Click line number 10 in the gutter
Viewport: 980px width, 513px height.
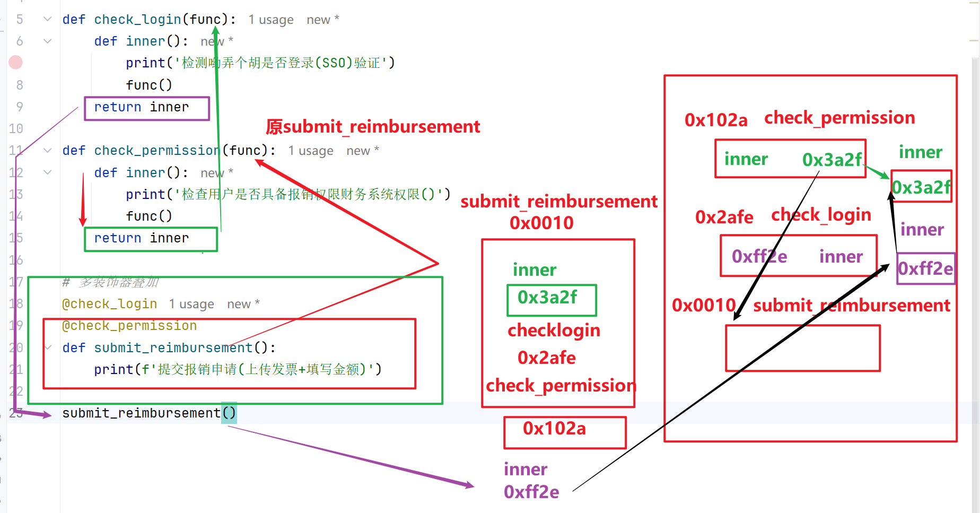[x=16, y=129]
